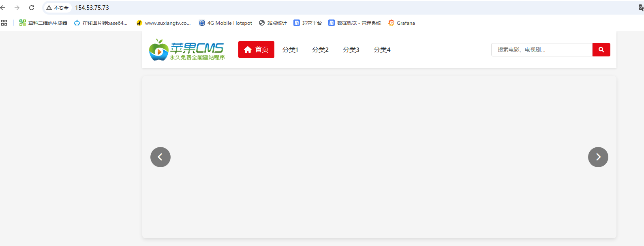Click the address bar showing 154.53.75.73
The height and width of the screenshot is (246, 644).
[243, 8]
